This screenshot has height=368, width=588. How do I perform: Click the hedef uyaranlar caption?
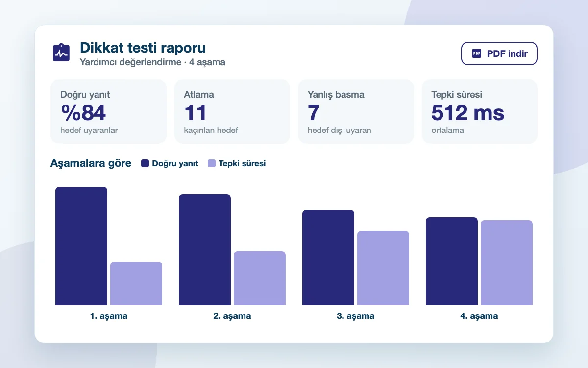point(89,131)
